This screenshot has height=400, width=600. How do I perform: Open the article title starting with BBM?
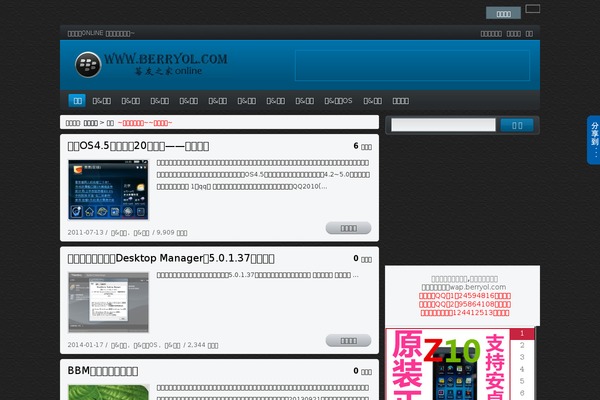point(103,371)
